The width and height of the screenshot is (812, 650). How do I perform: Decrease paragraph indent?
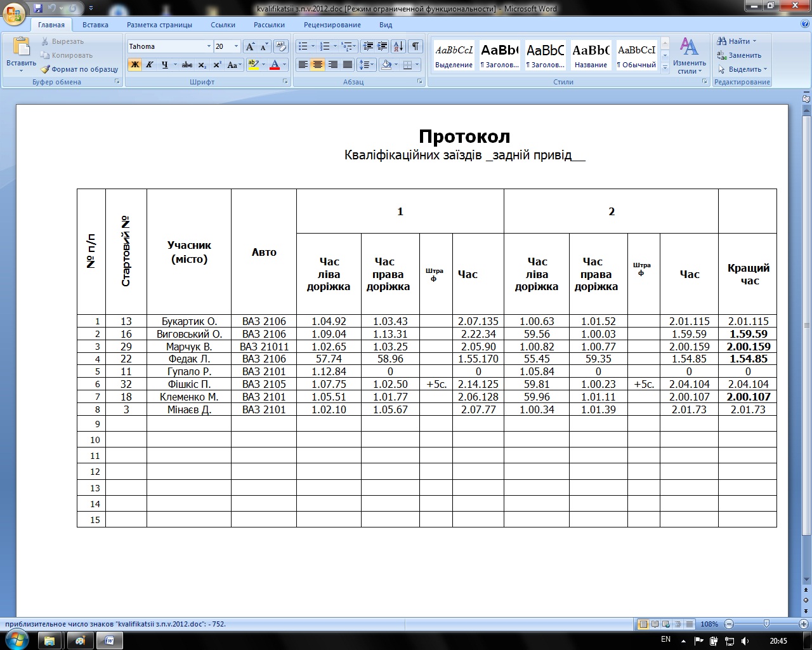coord(367,46)
